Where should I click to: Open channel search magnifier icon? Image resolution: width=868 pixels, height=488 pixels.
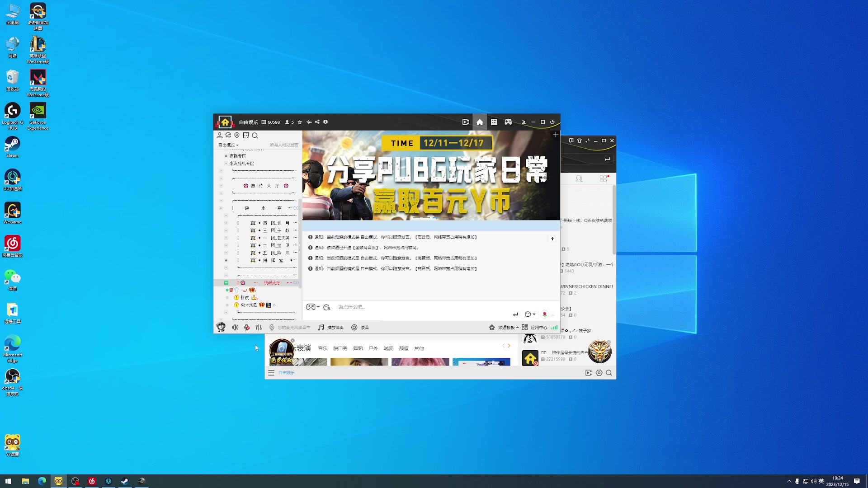pyautogui.click(x=255, y=135)
